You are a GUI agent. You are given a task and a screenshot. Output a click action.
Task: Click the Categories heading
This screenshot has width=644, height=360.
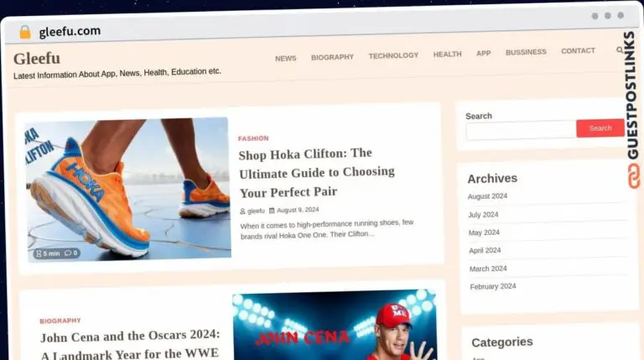[502, 342]
